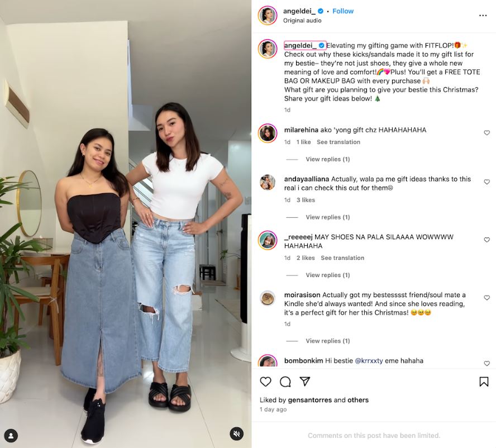Open gensantorres from liked by

309,400
